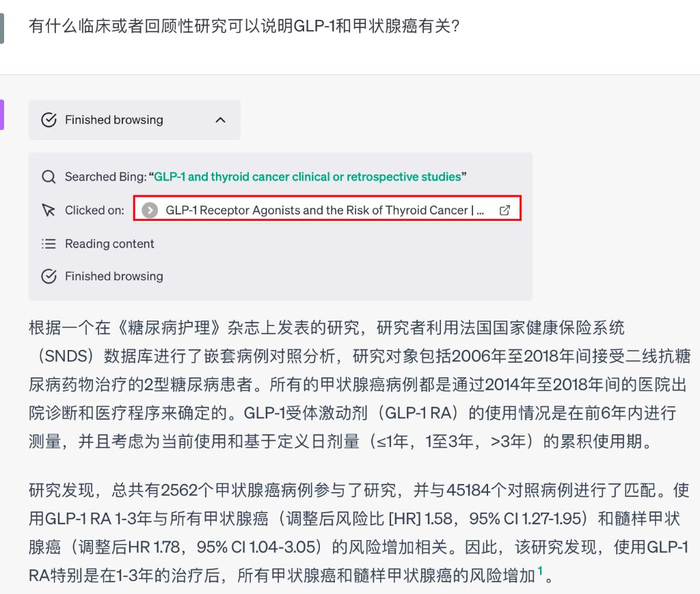The height and width of the screenshot is (594, 700).
Task: Click the user question text about GLP-1
Action: click(x=244, y=26)
